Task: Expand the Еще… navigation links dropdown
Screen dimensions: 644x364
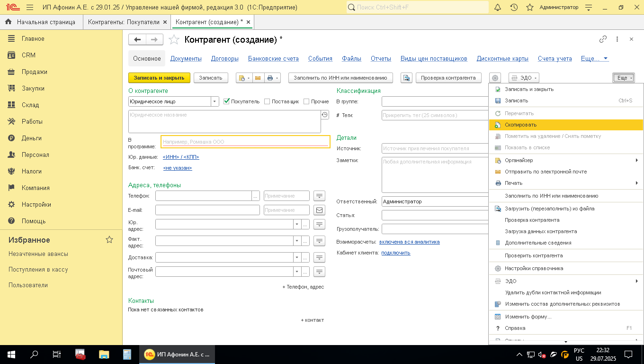Action: [595, 59]
